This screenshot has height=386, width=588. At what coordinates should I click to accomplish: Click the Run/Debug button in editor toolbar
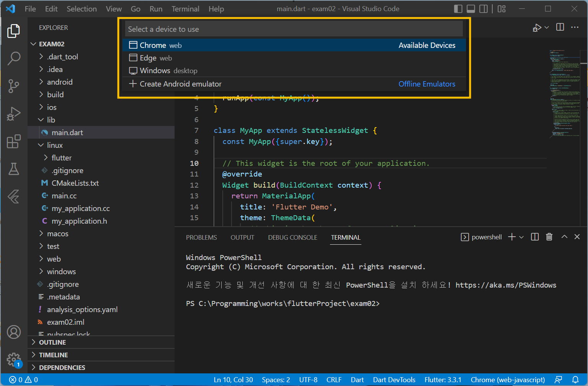[x=537, y=28]
